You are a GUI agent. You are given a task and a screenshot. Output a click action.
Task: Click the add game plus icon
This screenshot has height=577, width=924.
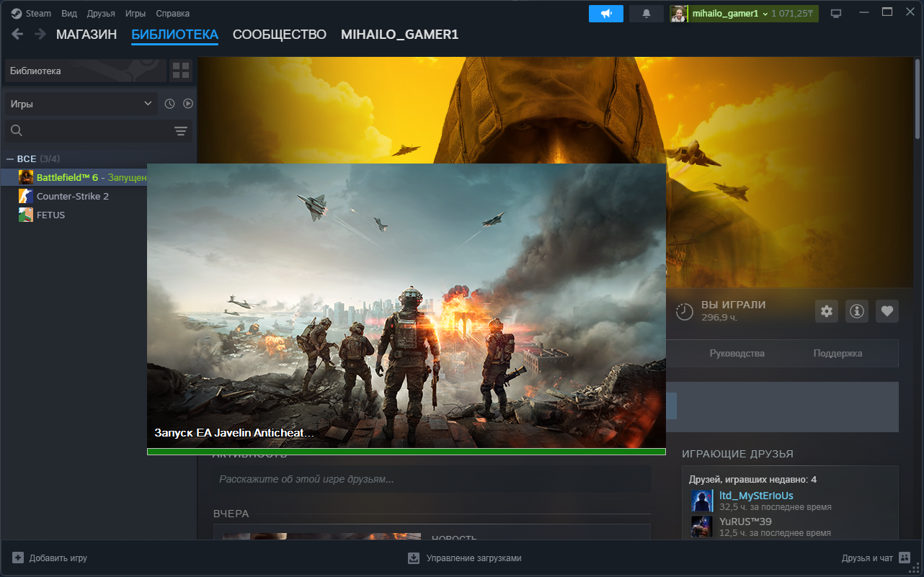[x=18, y=558]
